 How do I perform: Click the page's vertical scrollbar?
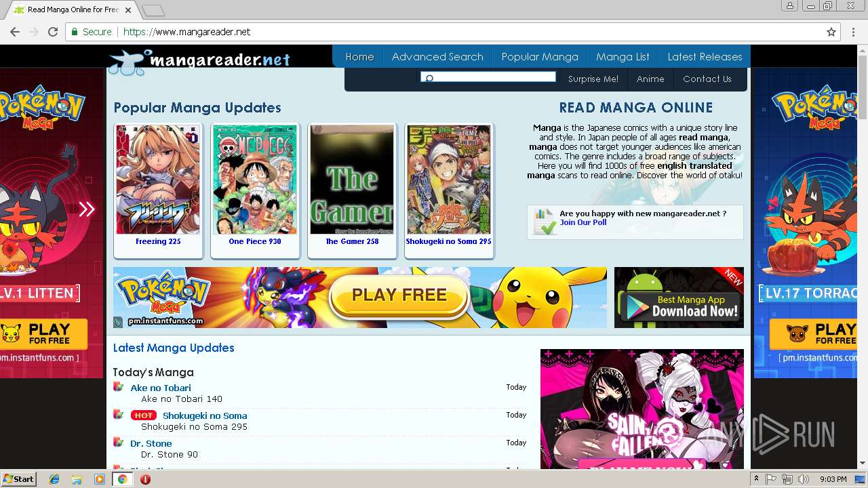862,88
